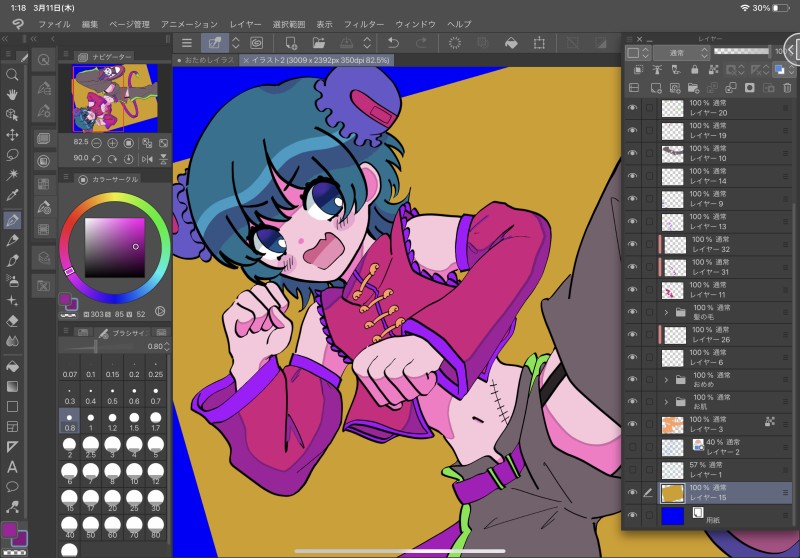Open the blend mode 通常 dropdown
This screenshot has width=800, height=558.
coord(681,53)
